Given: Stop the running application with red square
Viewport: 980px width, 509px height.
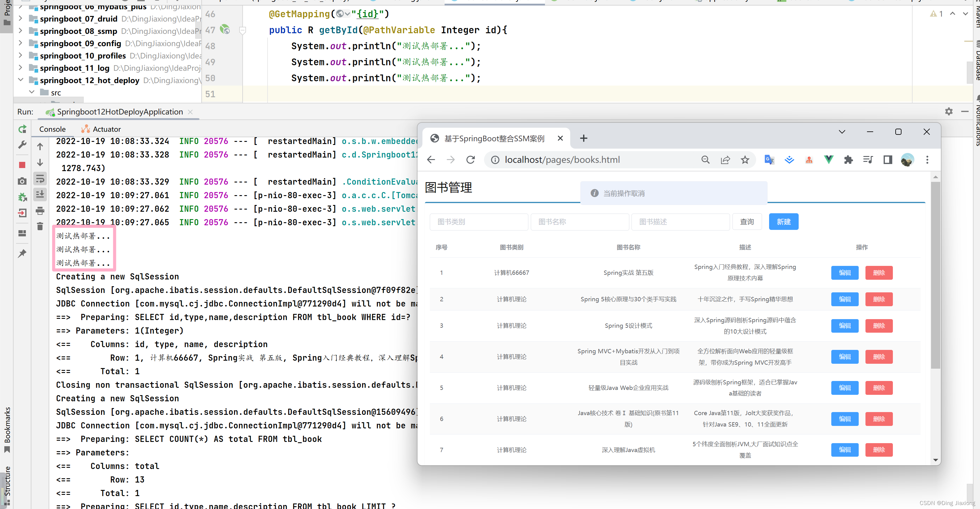Looking at the screenshot, I should pyautogui.click(x=22, y=165).
